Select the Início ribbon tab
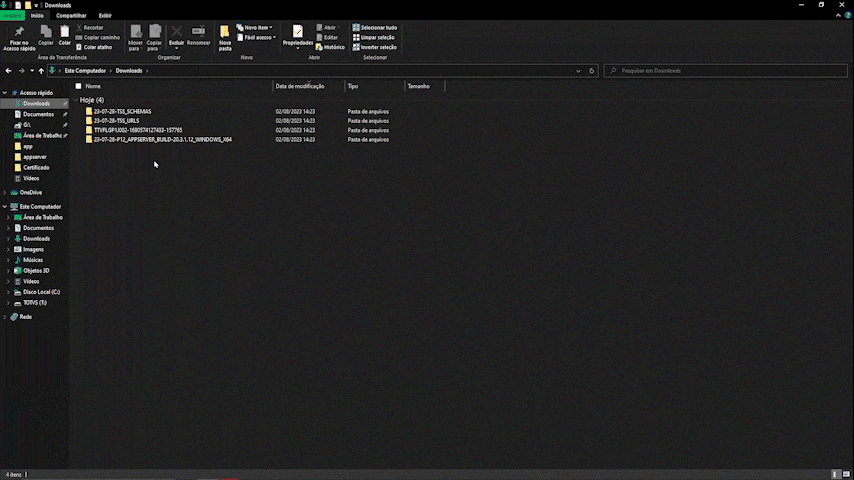This screenshot has height=480, width=854. [x=37, y=15]
